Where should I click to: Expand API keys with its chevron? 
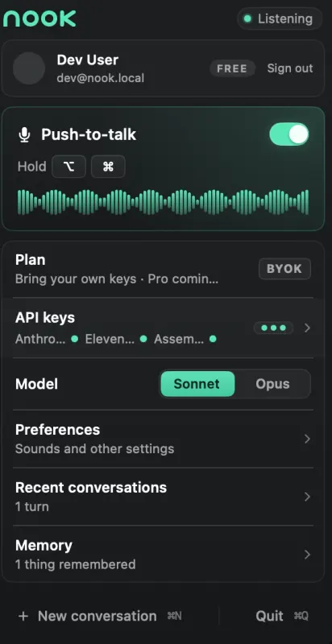pyautogui.click(x=307, y=328)
